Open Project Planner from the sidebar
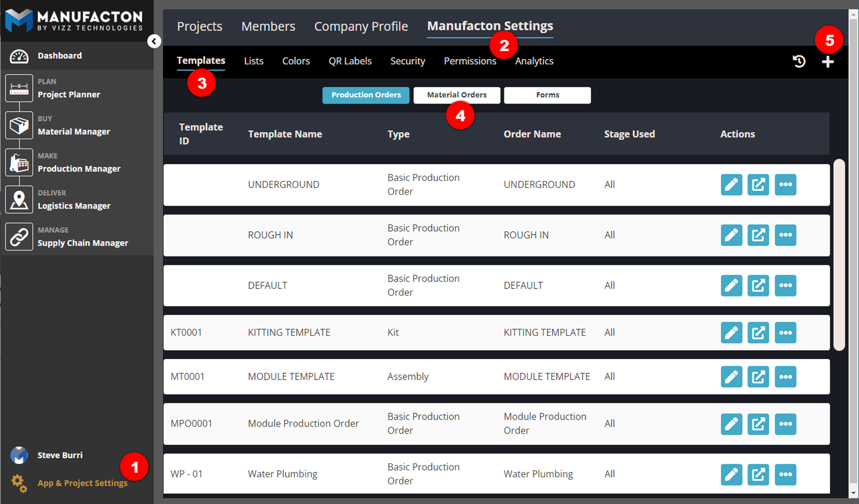The width and height of the screenshot is (859, 504). [69, 94]
